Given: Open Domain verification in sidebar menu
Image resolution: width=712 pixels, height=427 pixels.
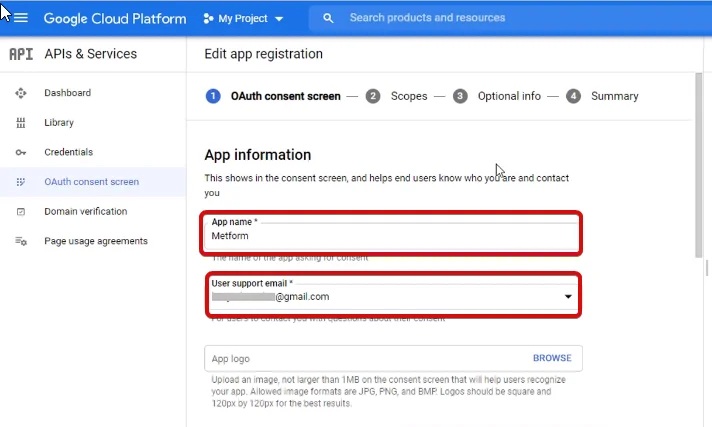Looking at the screenshot, I should (85, 212).
